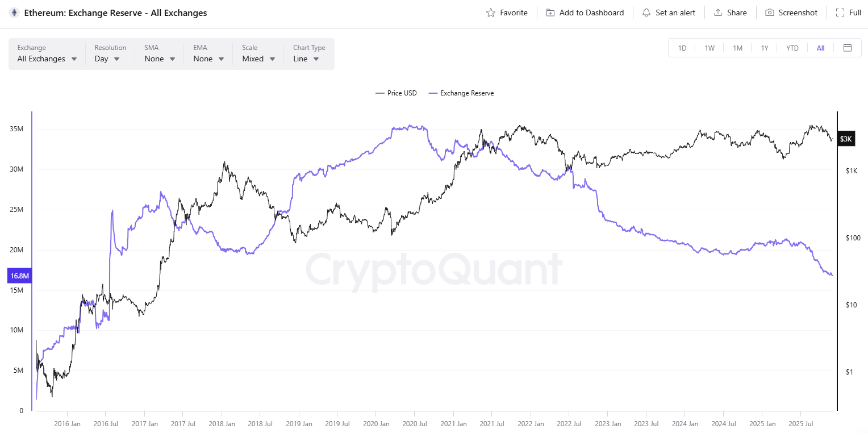The height and width of the screenshot is (433, 868).
Task: Toggle the Exchange Reserve legend series
Action: pyautogui.click(x=461, y=93)
